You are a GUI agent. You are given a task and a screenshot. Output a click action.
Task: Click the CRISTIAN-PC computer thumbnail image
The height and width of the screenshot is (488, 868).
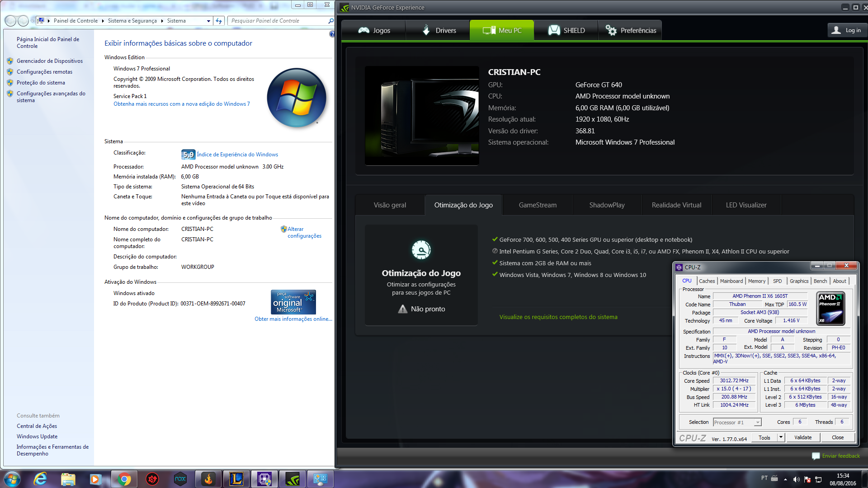point(422,116)
